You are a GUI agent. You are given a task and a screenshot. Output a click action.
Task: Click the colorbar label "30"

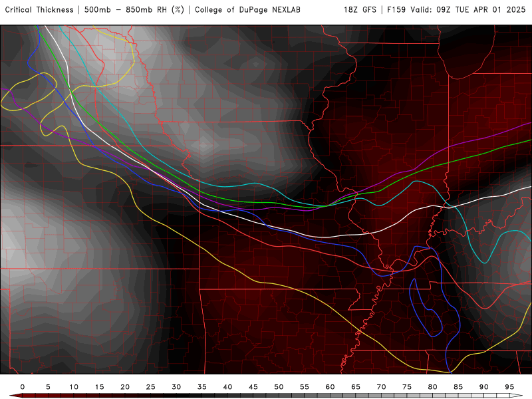(x=176, y=387)
